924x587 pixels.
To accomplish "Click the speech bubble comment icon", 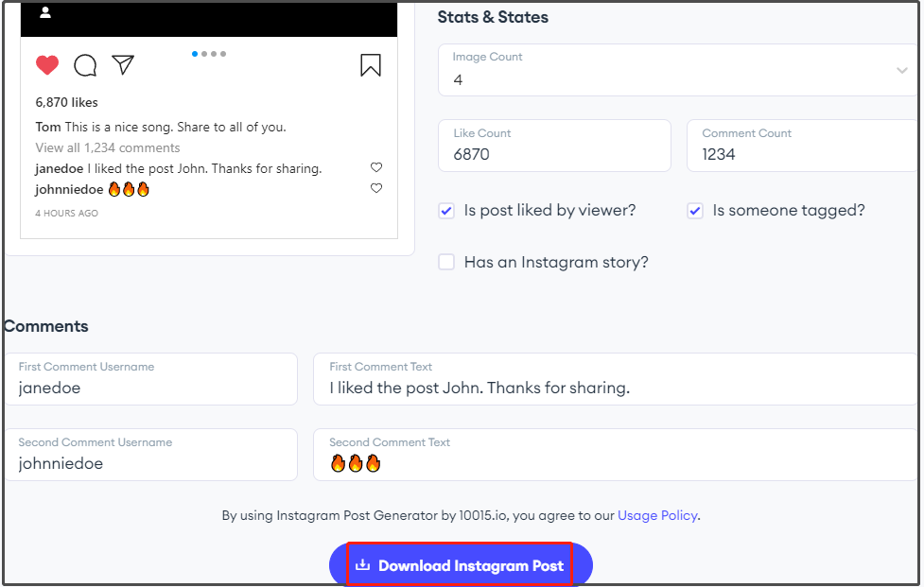I will 85,65.
